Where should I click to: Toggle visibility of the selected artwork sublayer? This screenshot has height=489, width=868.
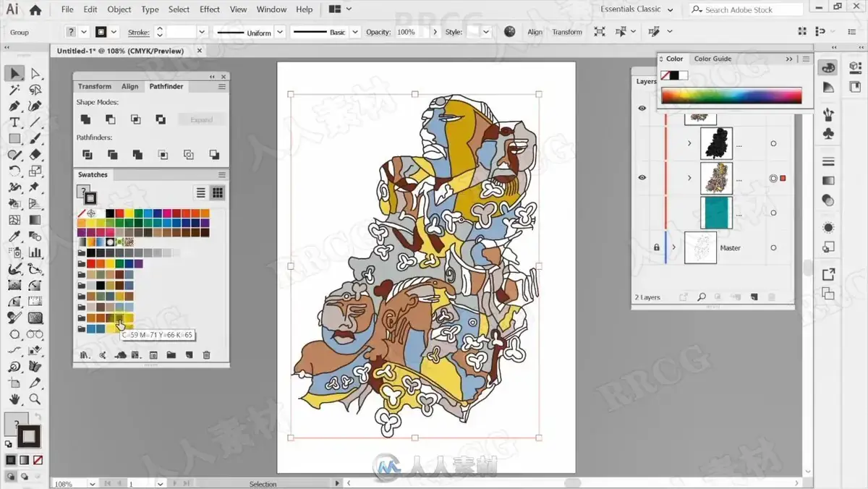(642, 178)
